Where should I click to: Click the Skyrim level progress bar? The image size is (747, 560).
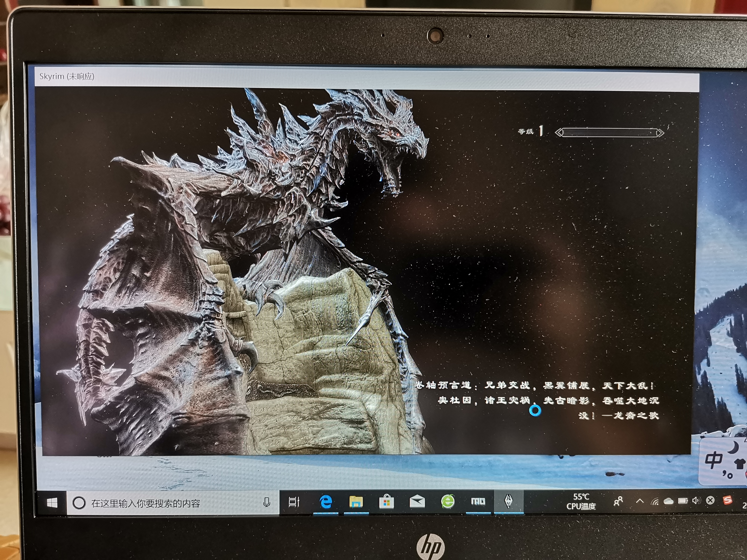(x=610, y=133)
